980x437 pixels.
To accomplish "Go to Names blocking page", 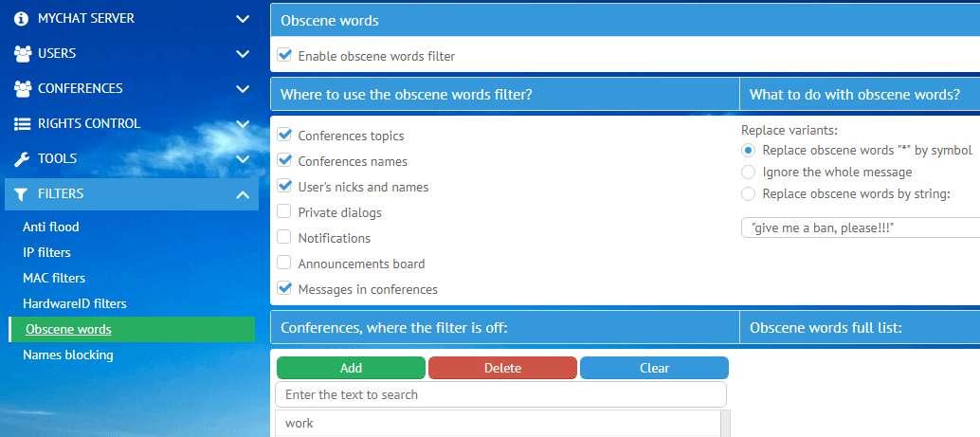I will 68,355.
